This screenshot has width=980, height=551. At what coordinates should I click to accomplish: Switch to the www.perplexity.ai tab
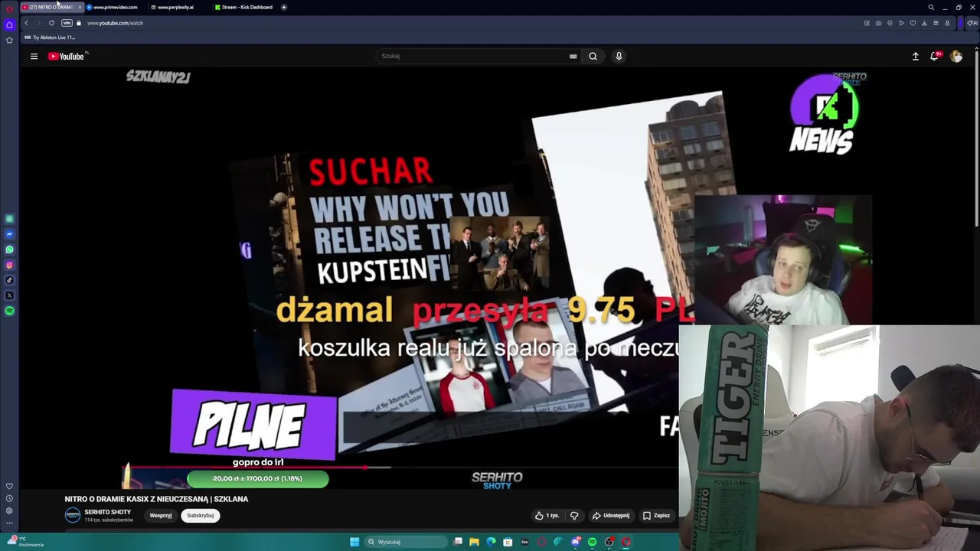(175, 7)
